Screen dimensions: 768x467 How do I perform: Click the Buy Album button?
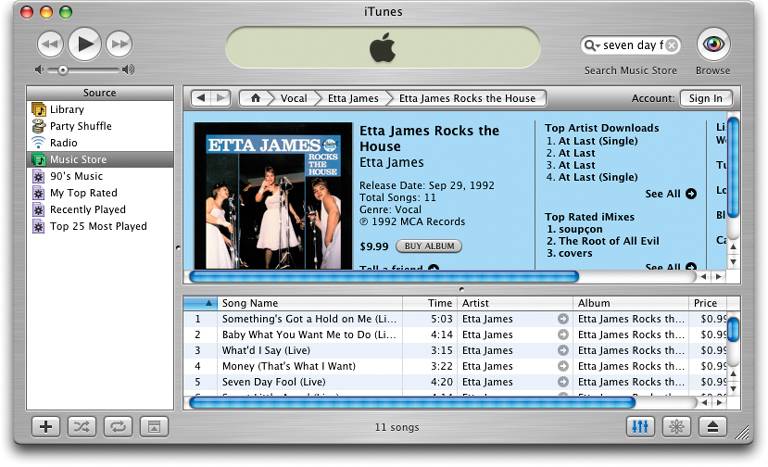click(x=429, y=246)
